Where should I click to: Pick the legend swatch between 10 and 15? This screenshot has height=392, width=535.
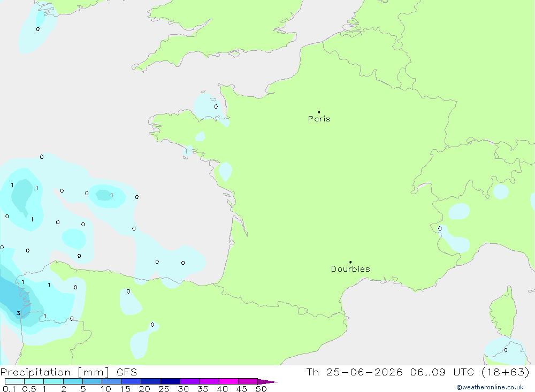pos(112,381)
